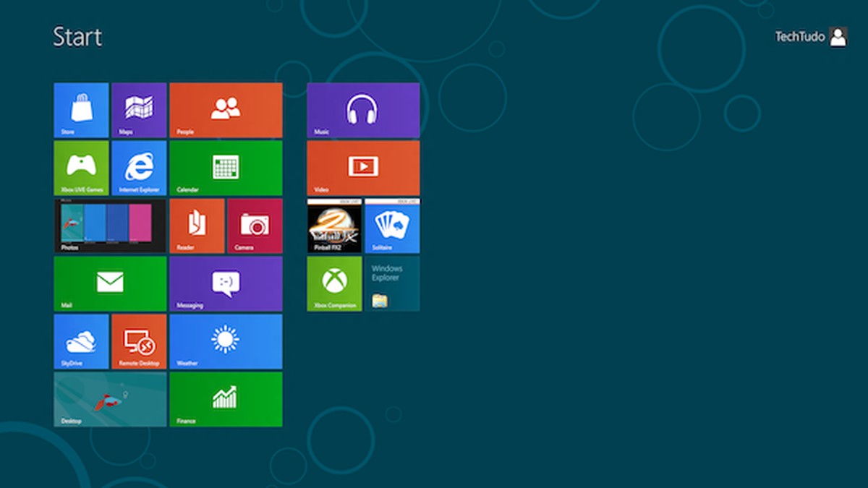Viewport: 868px width, 488px height.
Task: Start Xbox LIVE Games
Action: click(80, 168)
